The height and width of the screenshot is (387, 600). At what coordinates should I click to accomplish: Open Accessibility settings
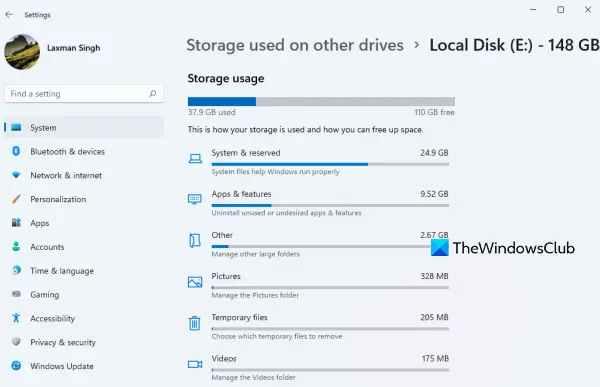coord(84,318)
